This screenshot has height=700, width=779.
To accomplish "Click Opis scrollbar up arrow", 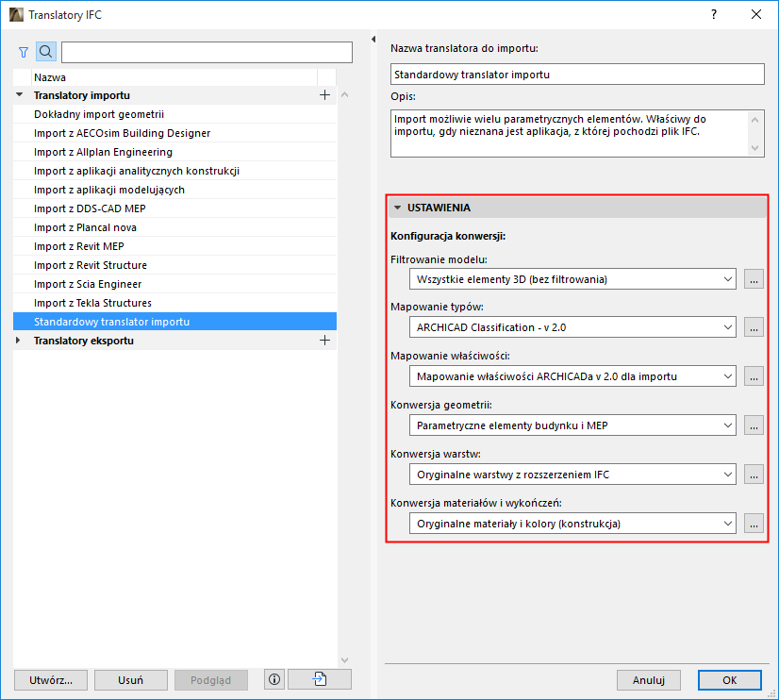I will (754, 120).
